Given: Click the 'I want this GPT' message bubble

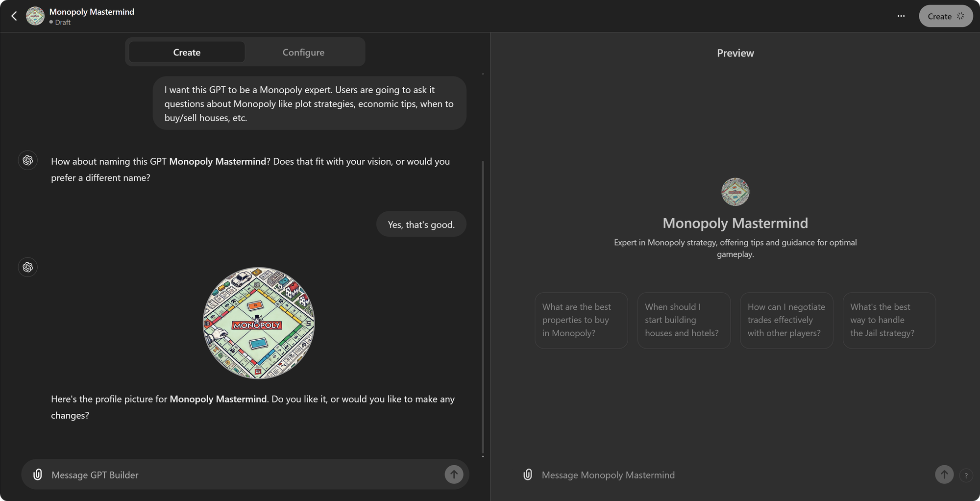Looking at the screenshot, I should [309, 103].
